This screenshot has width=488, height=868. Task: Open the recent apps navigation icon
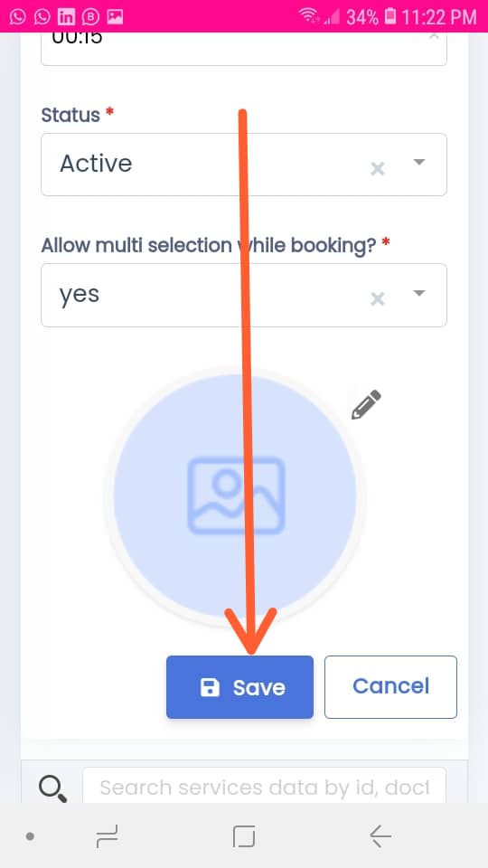click(107, 835)
